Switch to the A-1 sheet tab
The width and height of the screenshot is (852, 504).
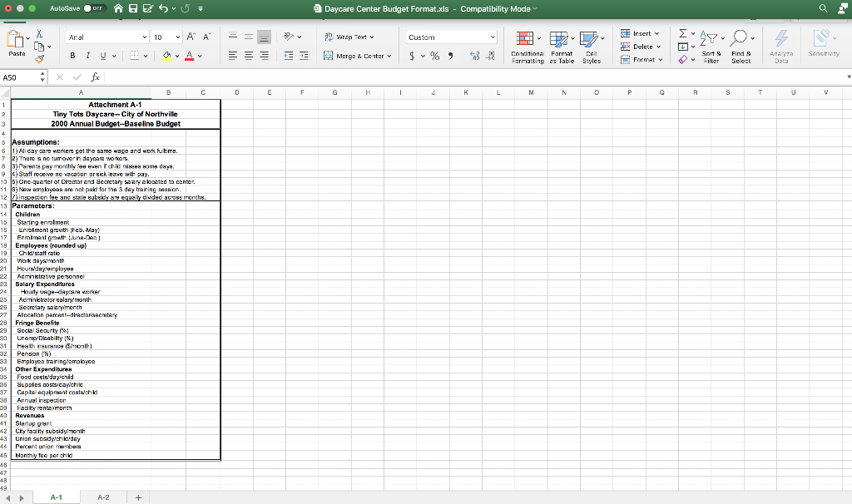click(57, 497)
